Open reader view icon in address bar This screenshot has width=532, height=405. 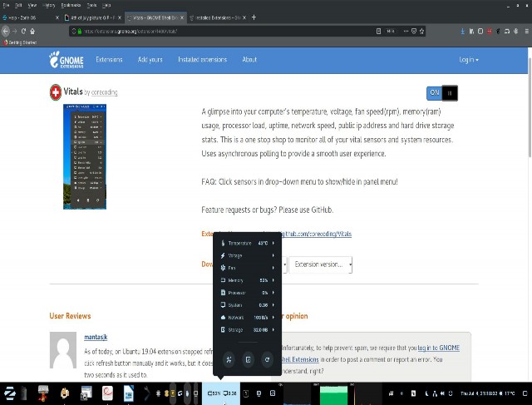379,32
